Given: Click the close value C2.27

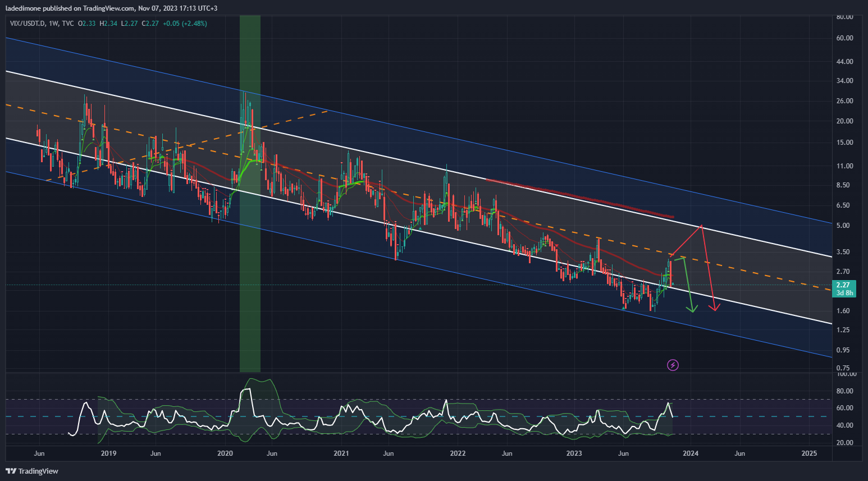Looking at the screenshot, I should [x=150, y=24].
